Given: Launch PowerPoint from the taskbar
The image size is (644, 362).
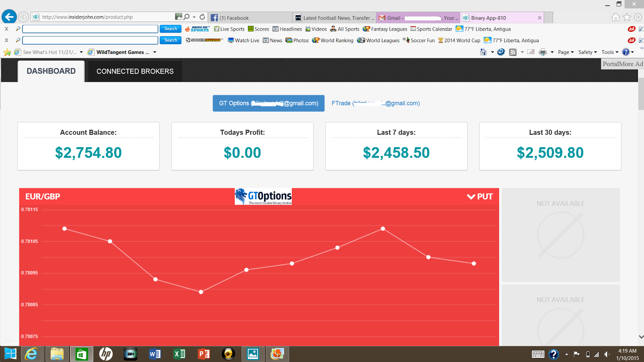Looking at the screenshot, I should (x=204, y=354).
